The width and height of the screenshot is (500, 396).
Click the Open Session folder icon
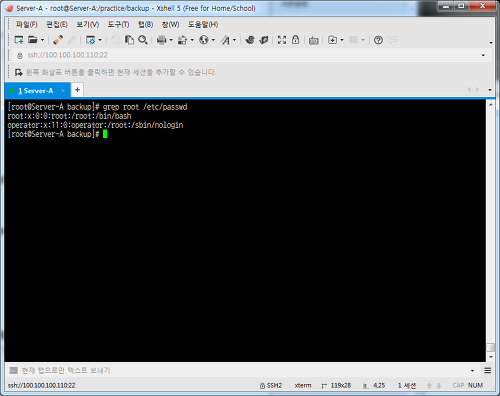(x=32, y=40)
